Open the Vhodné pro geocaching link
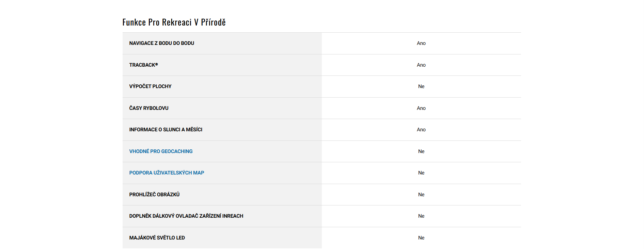Viewport: 644px width, 249px height. tap(161, 151)
